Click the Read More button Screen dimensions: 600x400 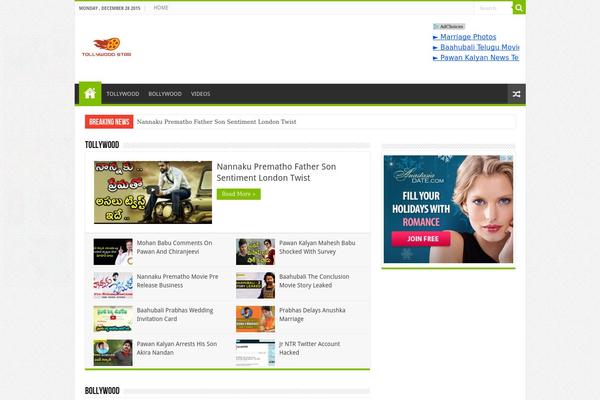point(239,194)
